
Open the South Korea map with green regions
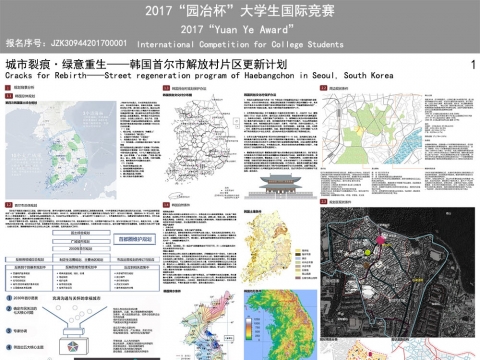click(x=61, y=150)
